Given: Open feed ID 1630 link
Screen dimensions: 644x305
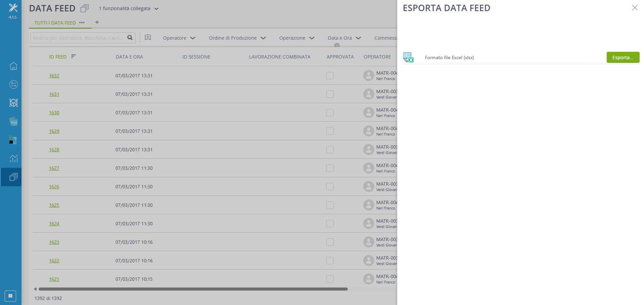Looking at the screenshot, I should point(54,113).
